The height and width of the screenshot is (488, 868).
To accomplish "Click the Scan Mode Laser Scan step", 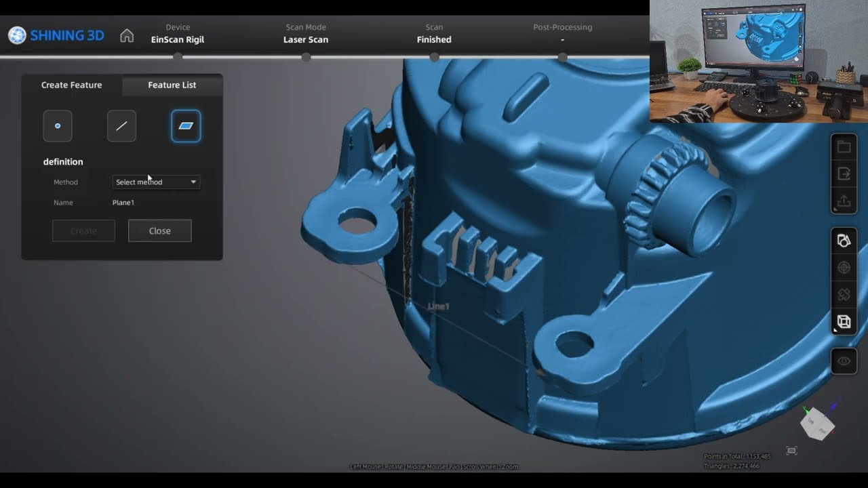I will (306, 34).
